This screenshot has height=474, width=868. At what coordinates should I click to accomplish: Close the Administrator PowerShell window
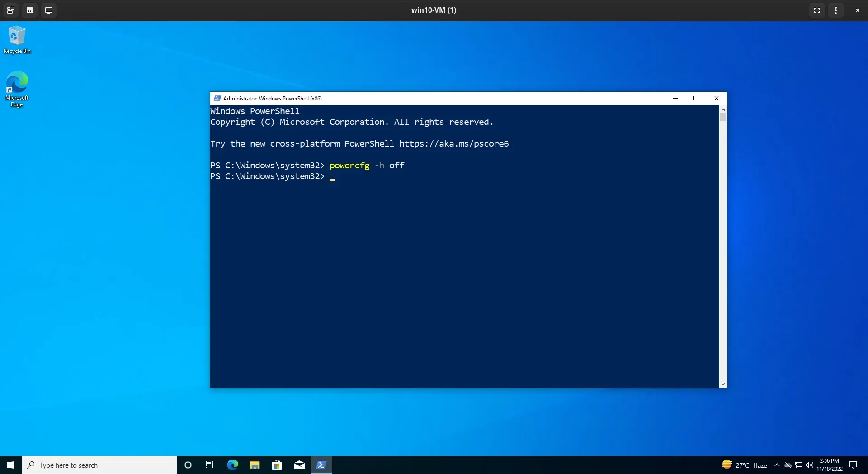pos(717,98)
